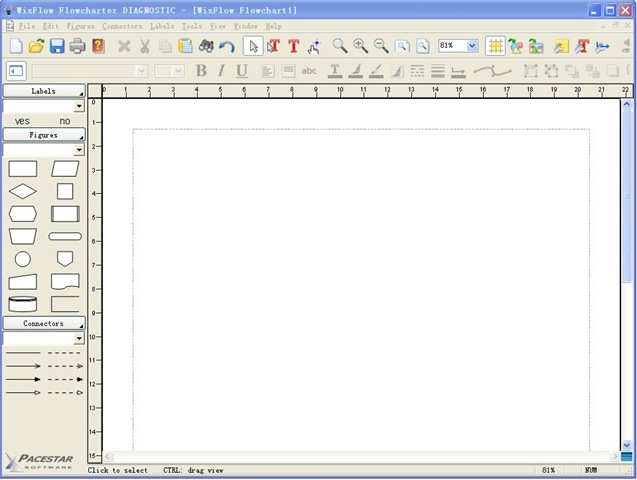Image resolution: width=637 pixels, height=480 pixels.
Task: Save the flowchart with floppy disk icon
Action: [57, 46]
